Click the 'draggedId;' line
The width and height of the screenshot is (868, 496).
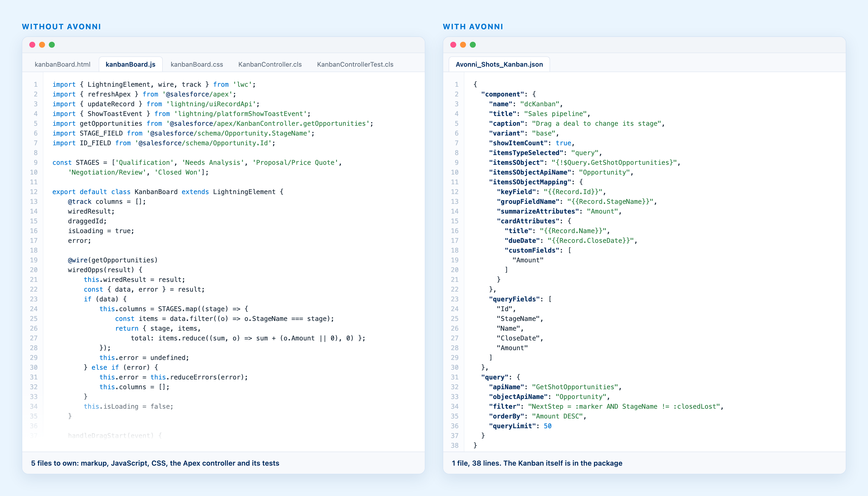tap(87, 221)
